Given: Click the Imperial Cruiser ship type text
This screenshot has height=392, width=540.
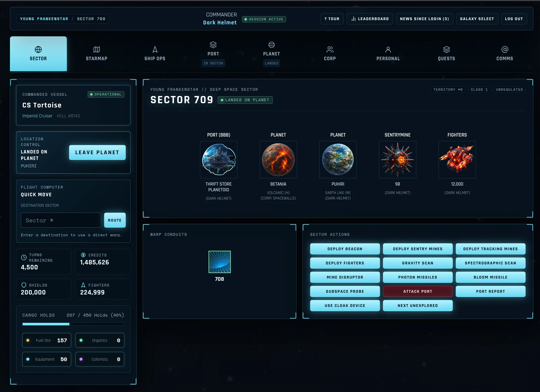Looking at the screenshot, I should [x=37, y=116].
